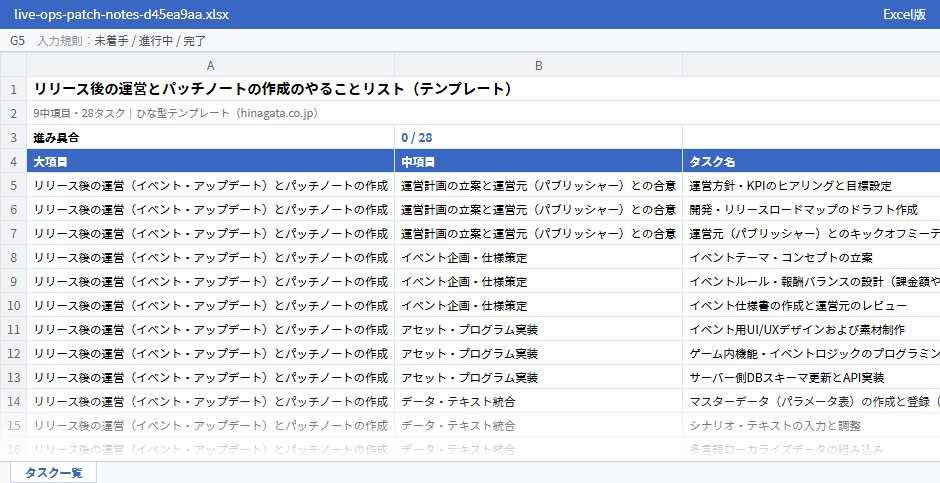Viewport: 940px width, 483px height.
Task: Click the タスク名 header cell
Action: click(x=811, y=161)
